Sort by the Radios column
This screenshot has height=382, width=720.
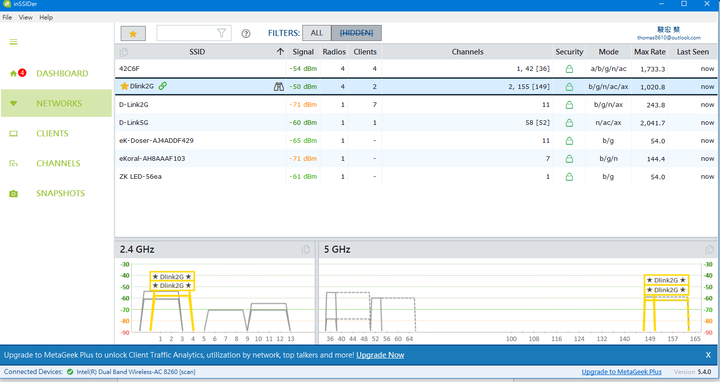(x=334, y=52)
